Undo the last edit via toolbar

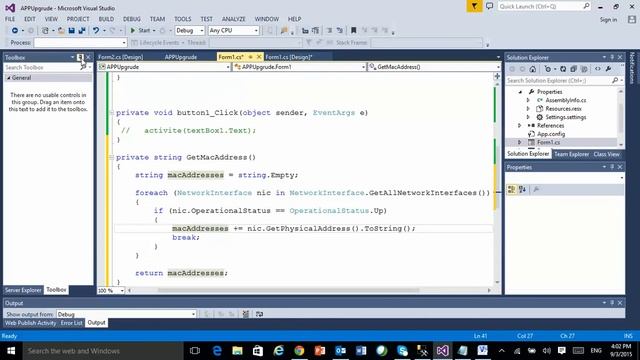pyautogui.click(x=96, y=31)
